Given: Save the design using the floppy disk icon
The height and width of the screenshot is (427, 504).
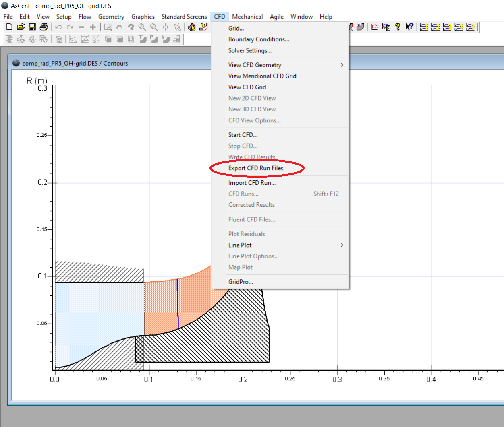Looking at the screenshot, I should click(32, 27).
